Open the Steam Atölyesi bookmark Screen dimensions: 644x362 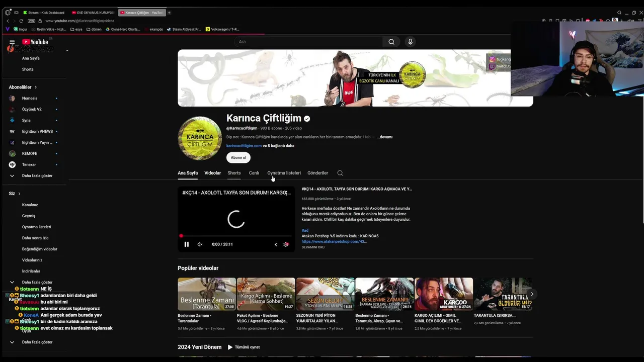(184, 29)
